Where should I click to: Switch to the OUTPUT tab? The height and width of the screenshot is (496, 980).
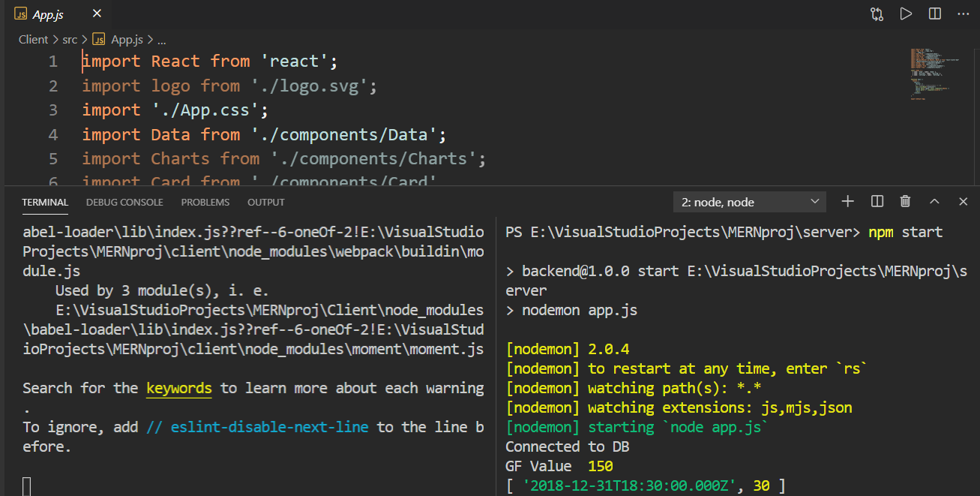[x=266, y=203]
